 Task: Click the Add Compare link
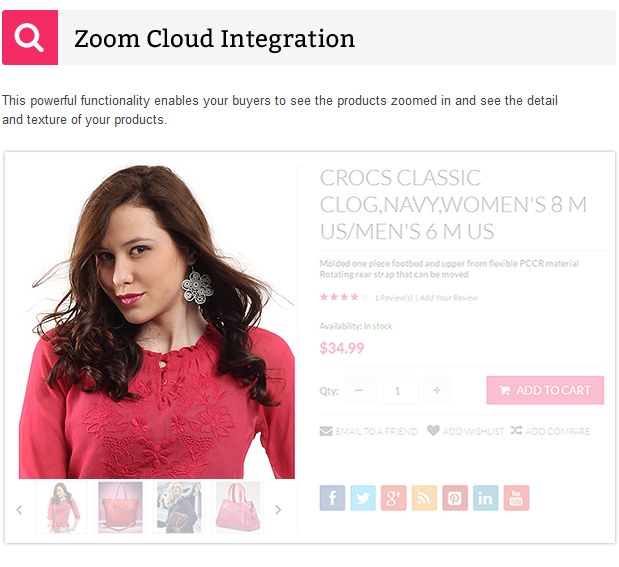tap(550, 431)
